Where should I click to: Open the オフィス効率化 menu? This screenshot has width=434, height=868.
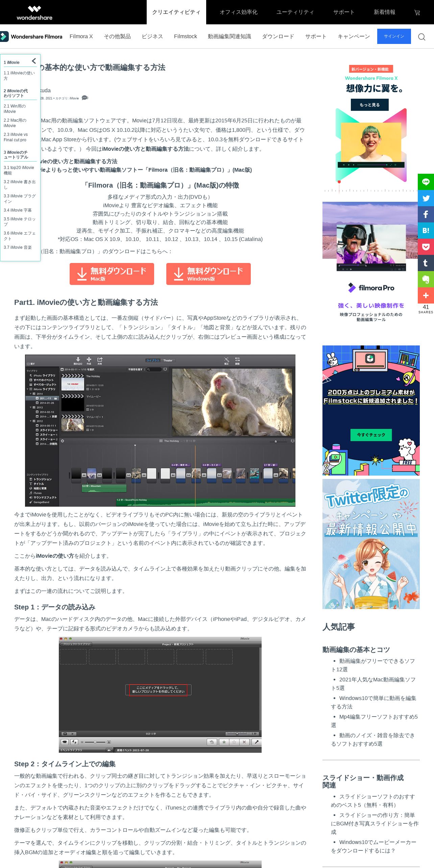239,12
